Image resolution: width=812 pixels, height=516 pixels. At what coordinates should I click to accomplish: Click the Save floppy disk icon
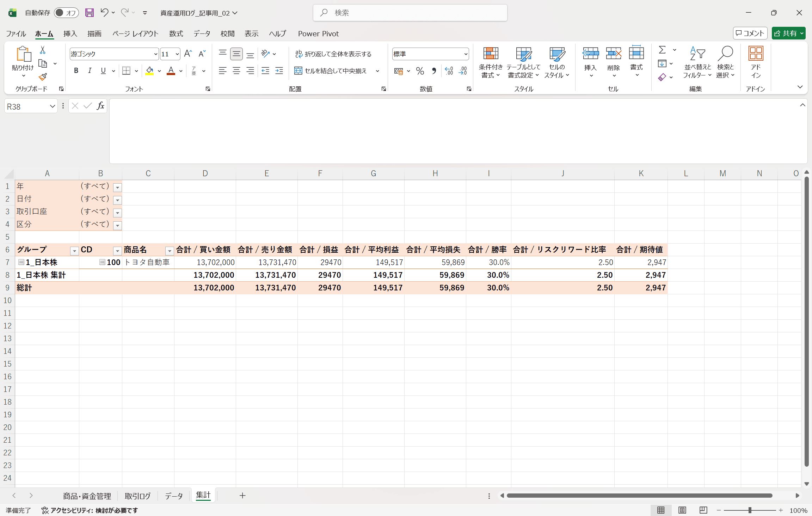90,13
